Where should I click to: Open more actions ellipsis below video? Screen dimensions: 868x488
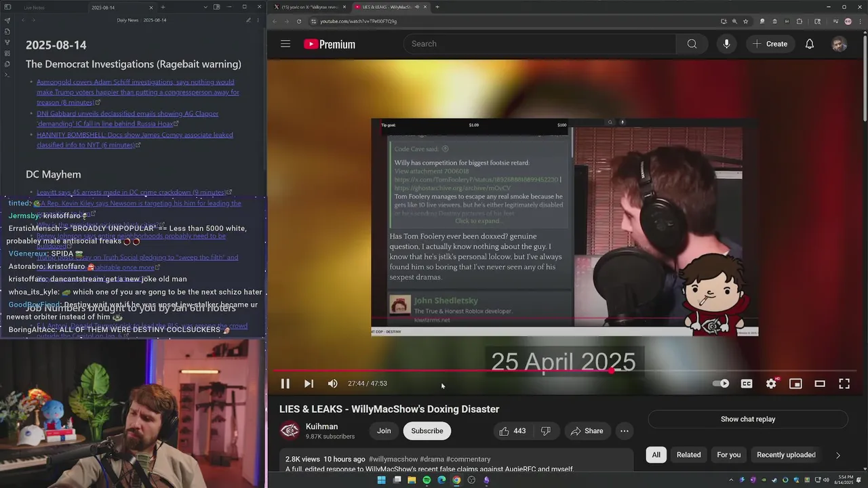point(625,431)
